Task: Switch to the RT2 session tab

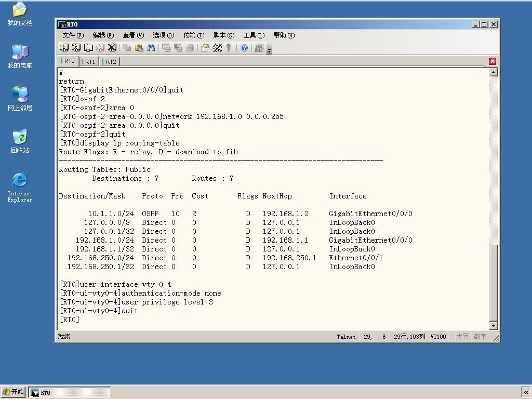Action: point(110,62)
